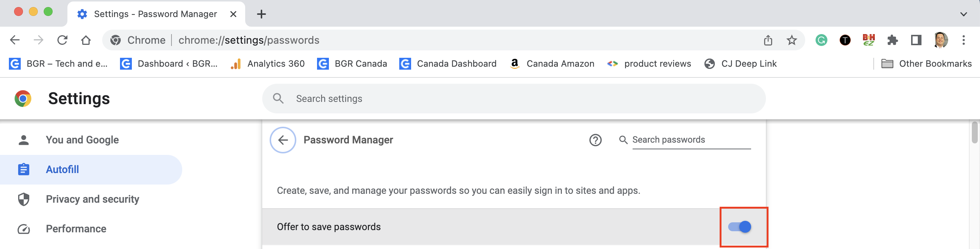Open the Home page icon
Viewport: 980px width, 249px height.
click(86, 40)
